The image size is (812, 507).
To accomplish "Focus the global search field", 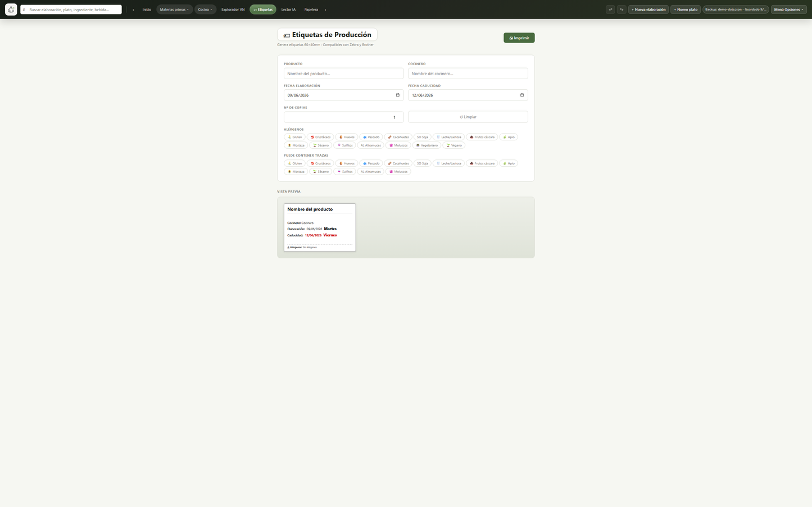I will point(71,10).
